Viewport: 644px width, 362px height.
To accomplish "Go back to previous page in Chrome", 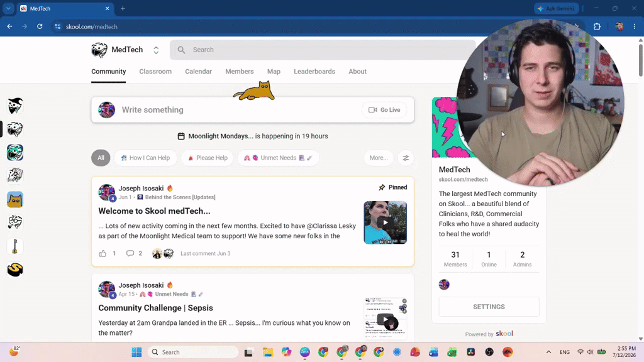I will 10,26.
